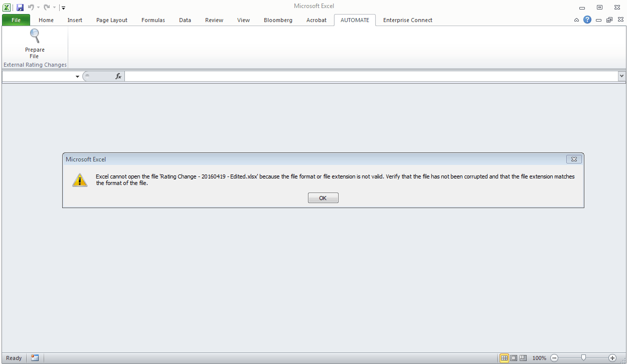Minimize the workbook window from the ribbon
Screen dimensions: 627x364
599,20
